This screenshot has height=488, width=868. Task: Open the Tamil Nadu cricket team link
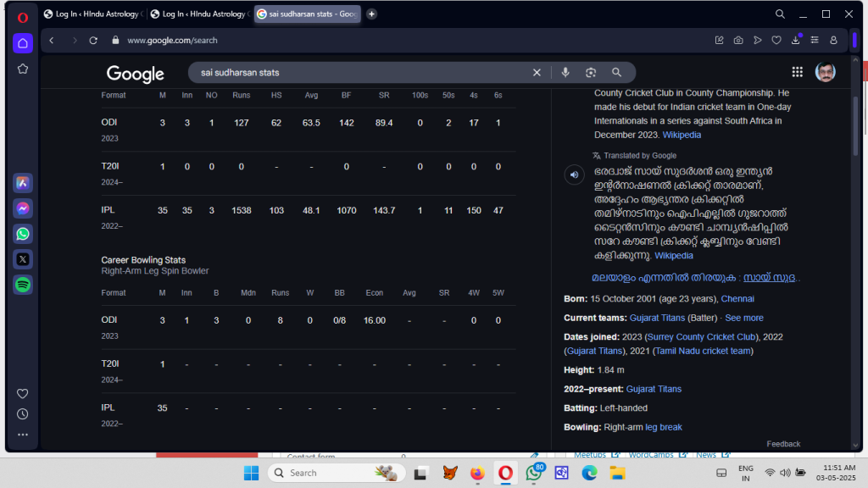point(703,351)
